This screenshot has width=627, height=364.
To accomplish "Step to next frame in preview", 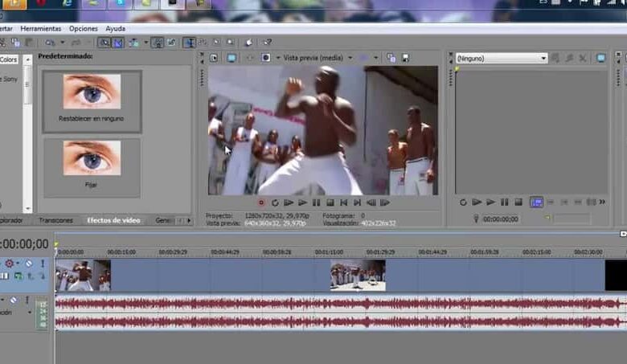I will tap(385, 202).
